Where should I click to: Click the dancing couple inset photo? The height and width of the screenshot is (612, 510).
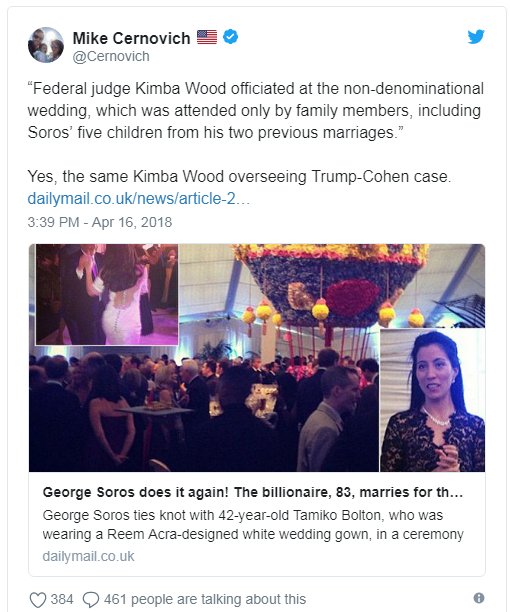click(107, 295)
